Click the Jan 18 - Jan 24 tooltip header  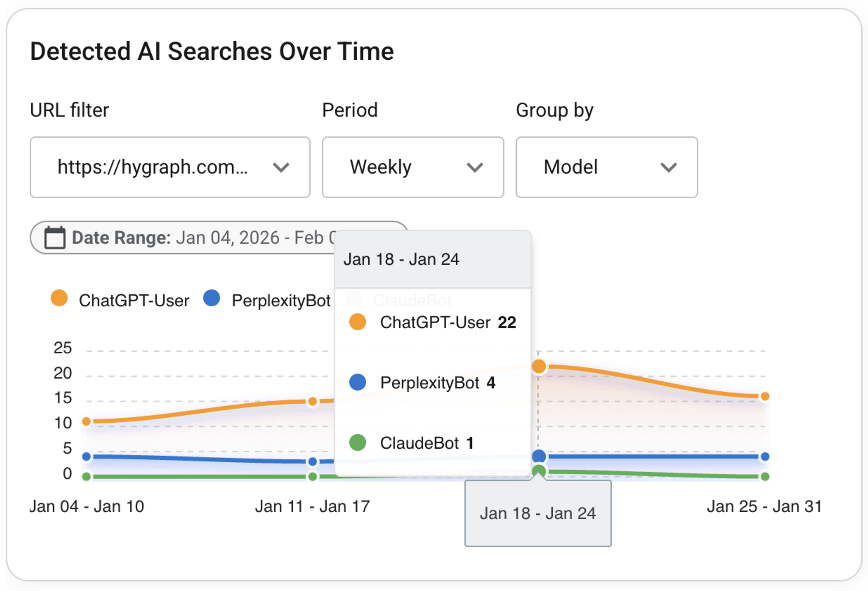pos(402,259)
